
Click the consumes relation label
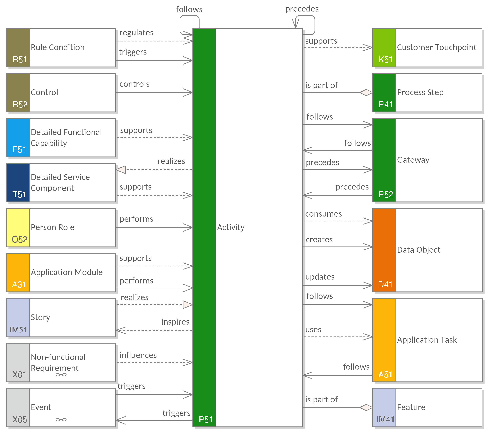tap(323, 214)
